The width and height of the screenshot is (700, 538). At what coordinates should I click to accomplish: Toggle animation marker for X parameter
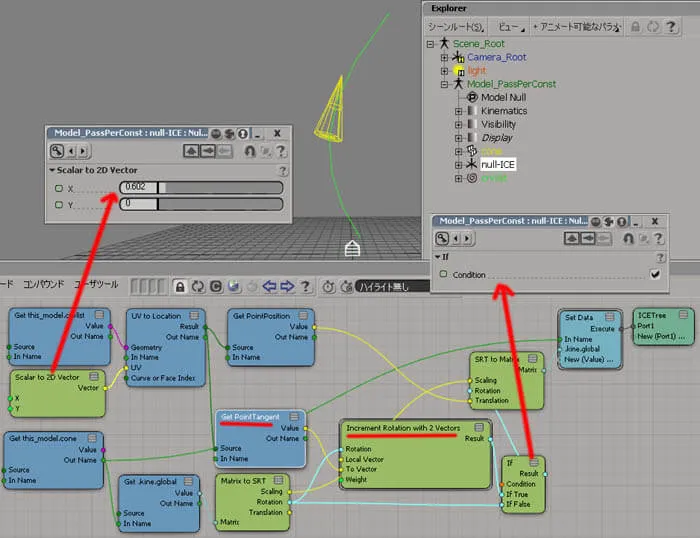(58, 188)
